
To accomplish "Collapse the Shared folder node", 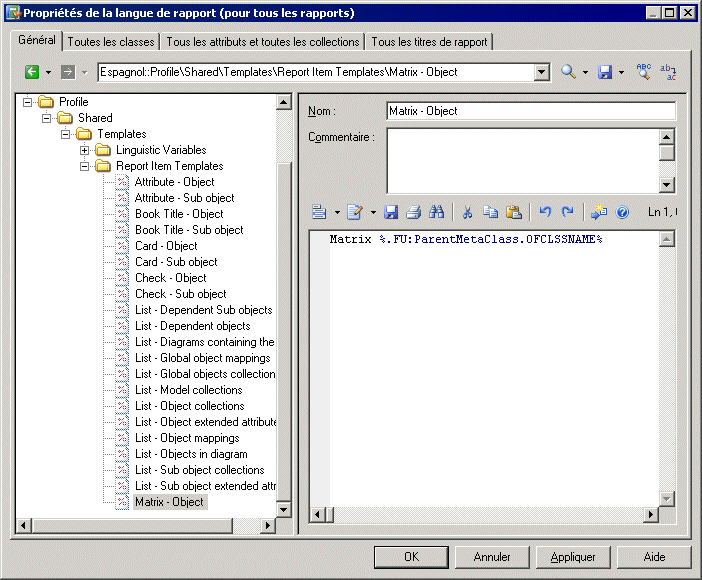I will point(47,118).
